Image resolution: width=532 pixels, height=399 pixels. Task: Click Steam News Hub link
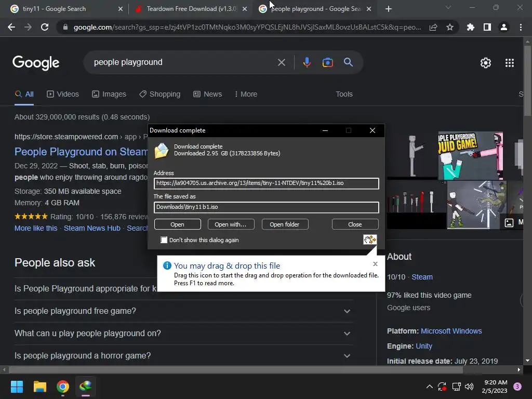coord(92,228)
